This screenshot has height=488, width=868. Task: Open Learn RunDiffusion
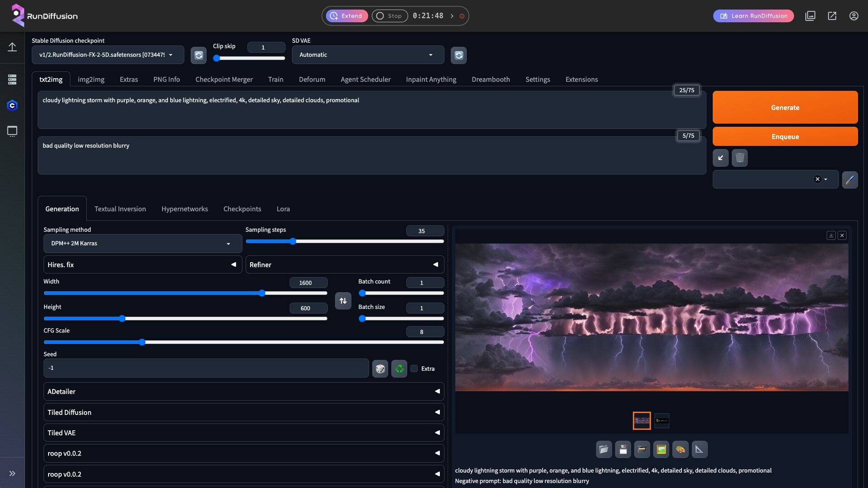(x=754, y=16)
